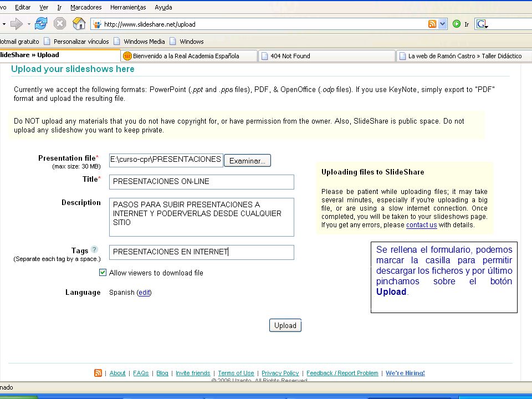Open the Editar menu
The width and height of the screenshot is (532, 399).
23,7
